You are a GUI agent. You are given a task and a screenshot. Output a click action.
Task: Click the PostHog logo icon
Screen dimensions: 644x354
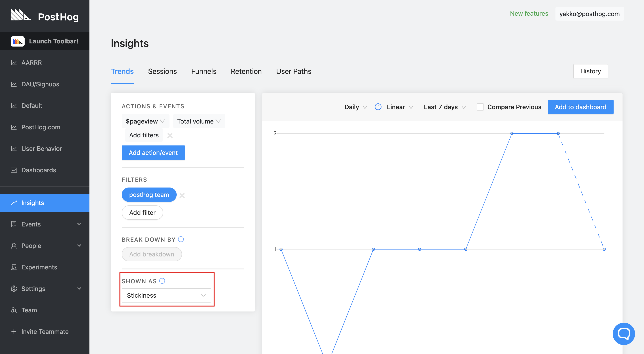point(21,15)
